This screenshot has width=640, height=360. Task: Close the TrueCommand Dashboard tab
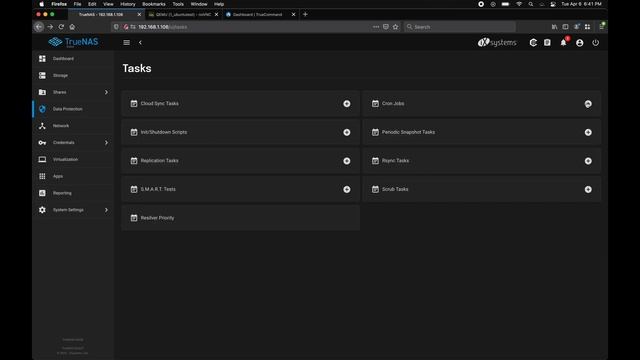(293, 14)
